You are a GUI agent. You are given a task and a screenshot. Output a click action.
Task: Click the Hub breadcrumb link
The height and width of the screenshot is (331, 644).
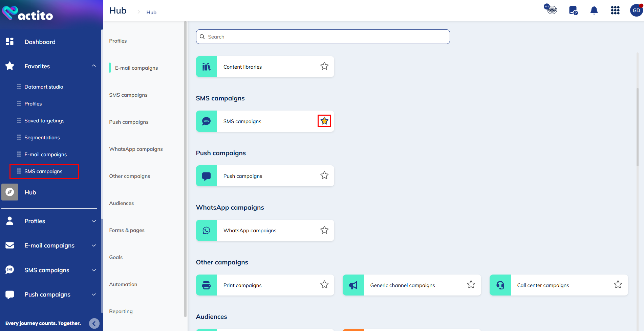pyautogui.click(x=151, y=12)
